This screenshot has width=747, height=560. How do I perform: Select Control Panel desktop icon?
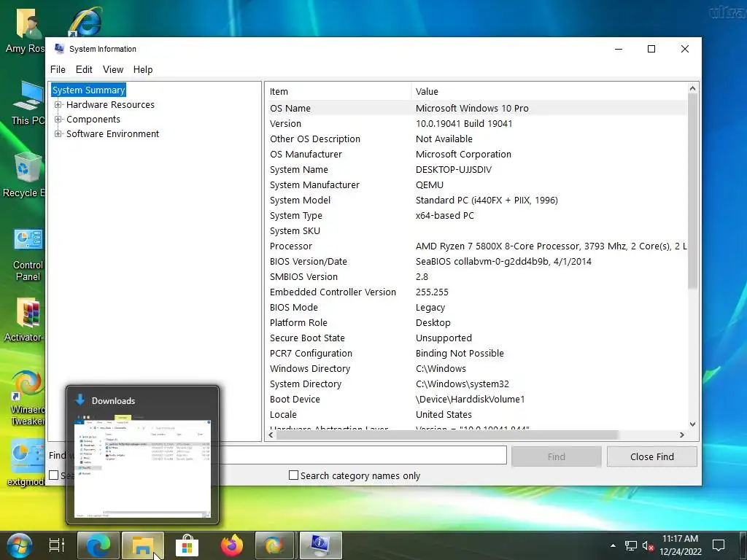[27, 255]
